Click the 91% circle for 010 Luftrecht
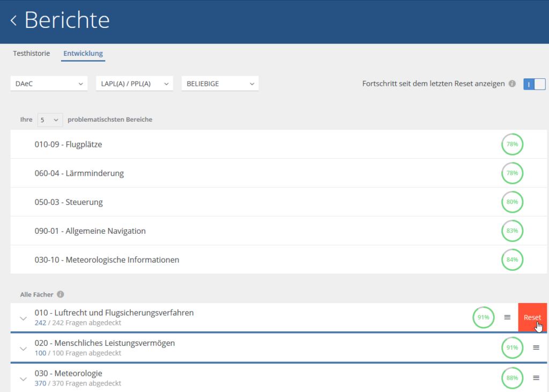Screen dimensions: 549x392 click(x=483, y=317)
